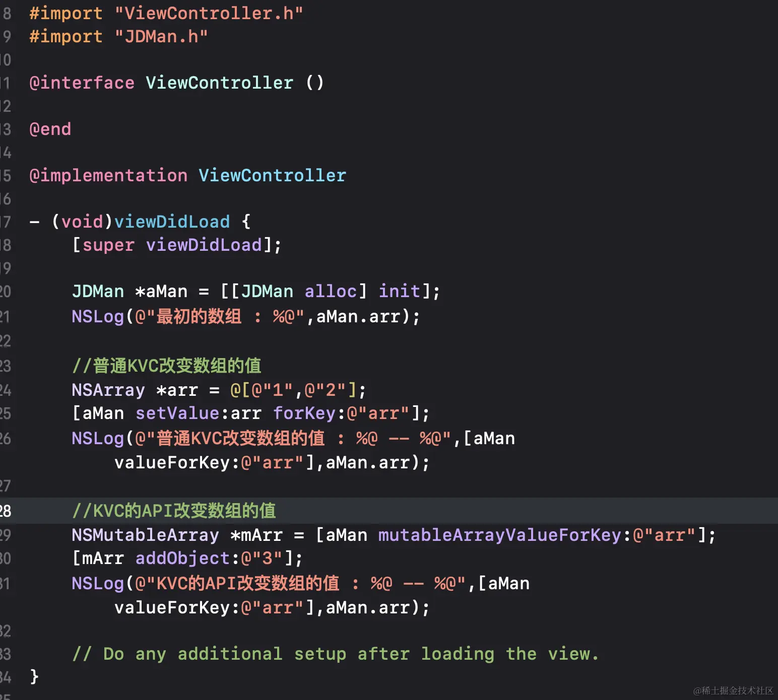Click NSLog 最初的数组 statement
Screen dimensions: 778x700
(x=246, y=316)
